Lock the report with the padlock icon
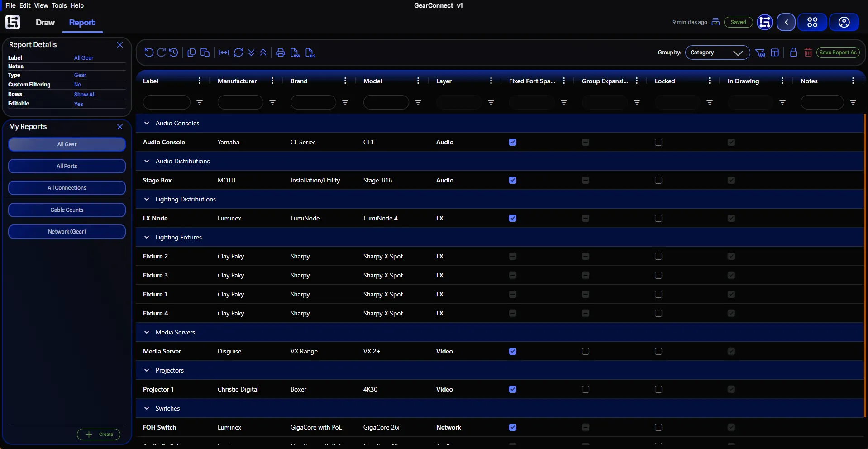Viewport: 868px width, 449px height. [793, 53]
